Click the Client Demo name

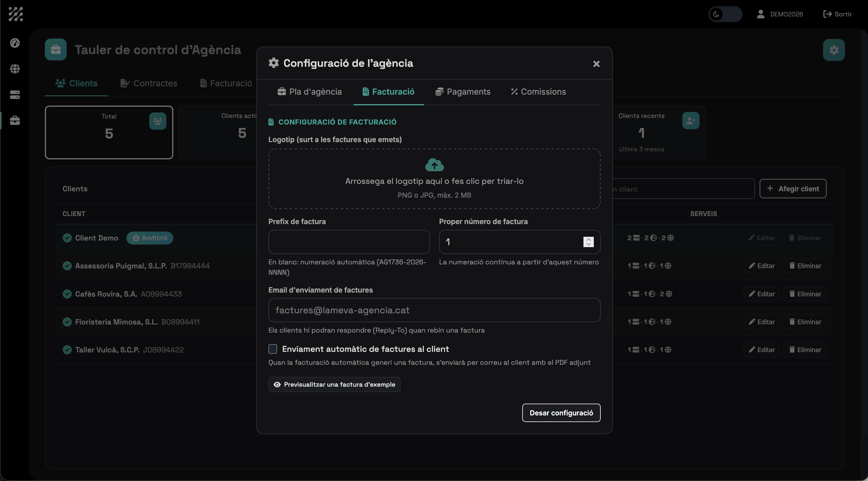97,238
